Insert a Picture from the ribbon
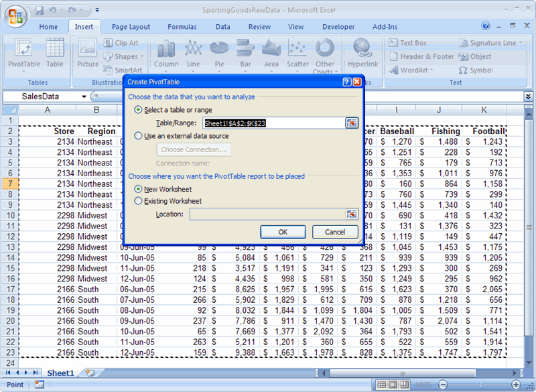536x392 pixels. tap(88, 53)
